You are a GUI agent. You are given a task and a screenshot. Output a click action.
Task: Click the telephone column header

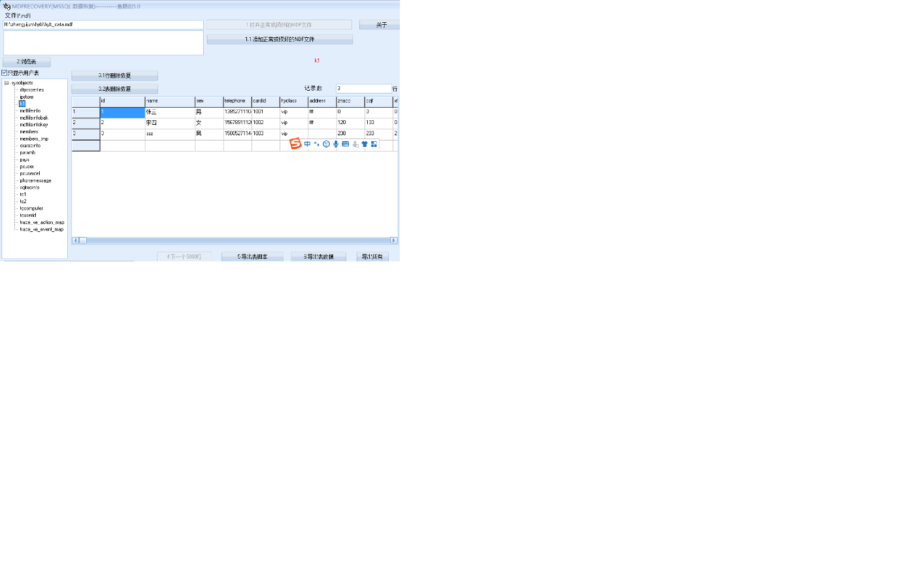click(237, 101)
